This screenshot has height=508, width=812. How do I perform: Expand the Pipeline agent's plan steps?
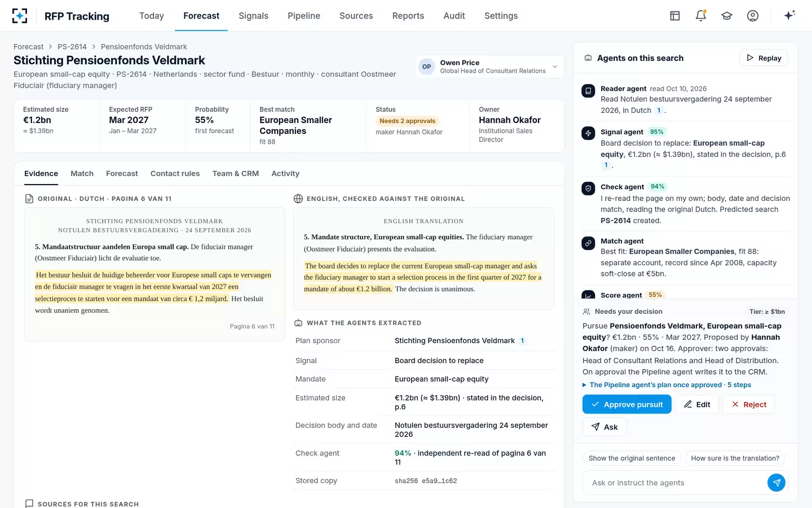point(667,385)
